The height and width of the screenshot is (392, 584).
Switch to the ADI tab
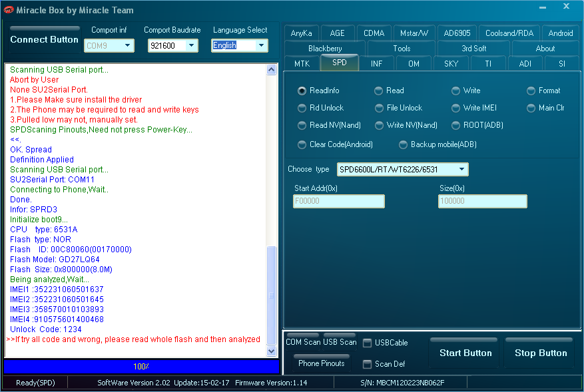525,64
